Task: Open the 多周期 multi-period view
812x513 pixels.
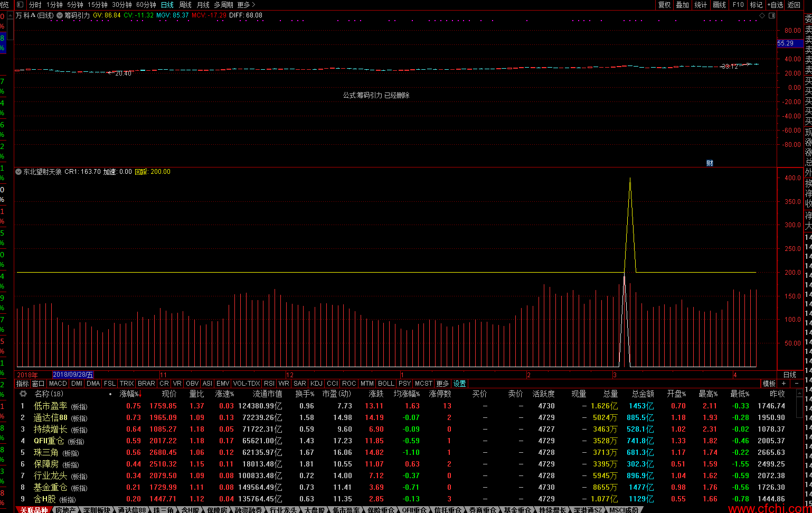Action: point(223,5)
